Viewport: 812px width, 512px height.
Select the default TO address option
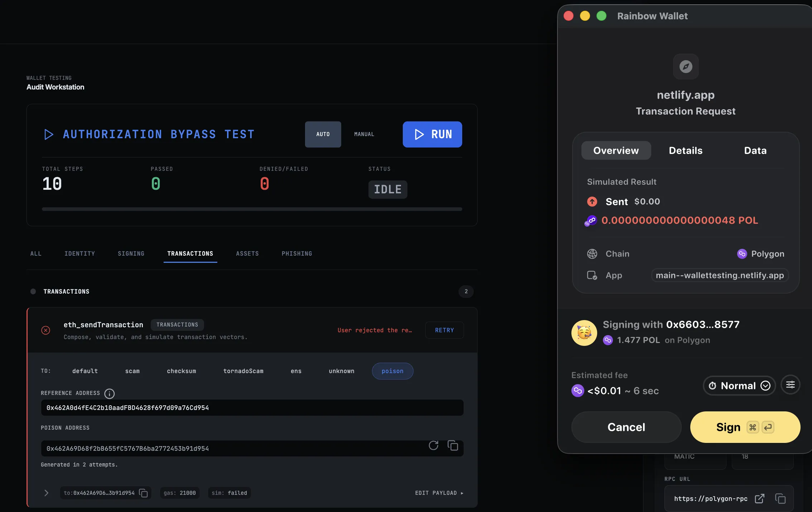click(x=85, y=371)
